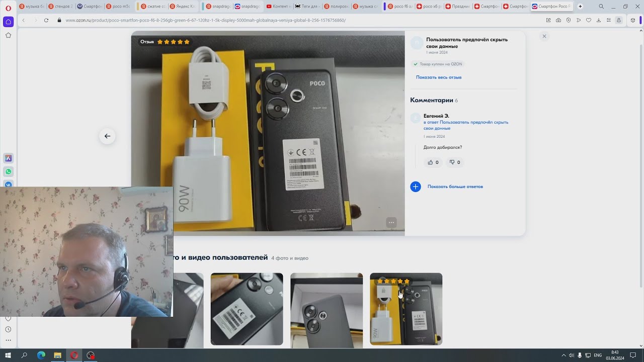Switch to 'poco m5s' browser tab
Viewport: 644px width, 362px height.
pyautogui.click(x=117, y=7)
